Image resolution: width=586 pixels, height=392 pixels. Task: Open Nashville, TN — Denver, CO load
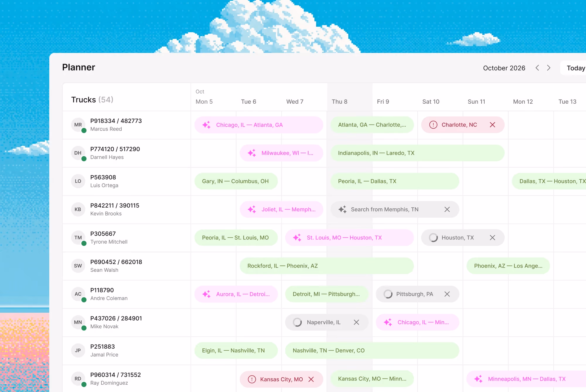[x=372, y=350]
